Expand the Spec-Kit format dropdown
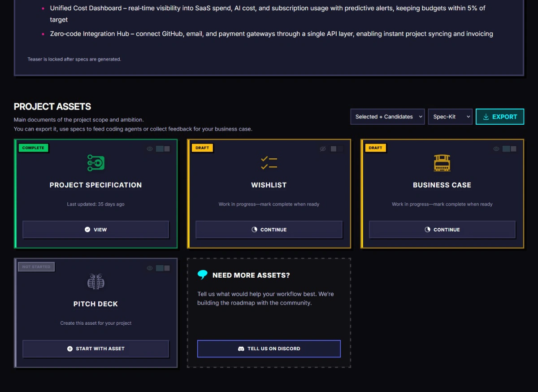This screenshot has height=392, width=538. point(450,117)
